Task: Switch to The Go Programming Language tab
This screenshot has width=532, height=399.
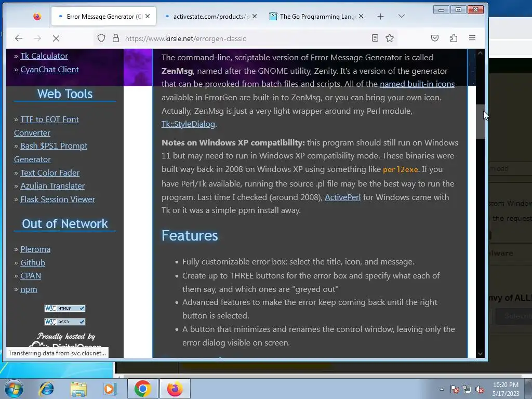Action: click(317, 16)
